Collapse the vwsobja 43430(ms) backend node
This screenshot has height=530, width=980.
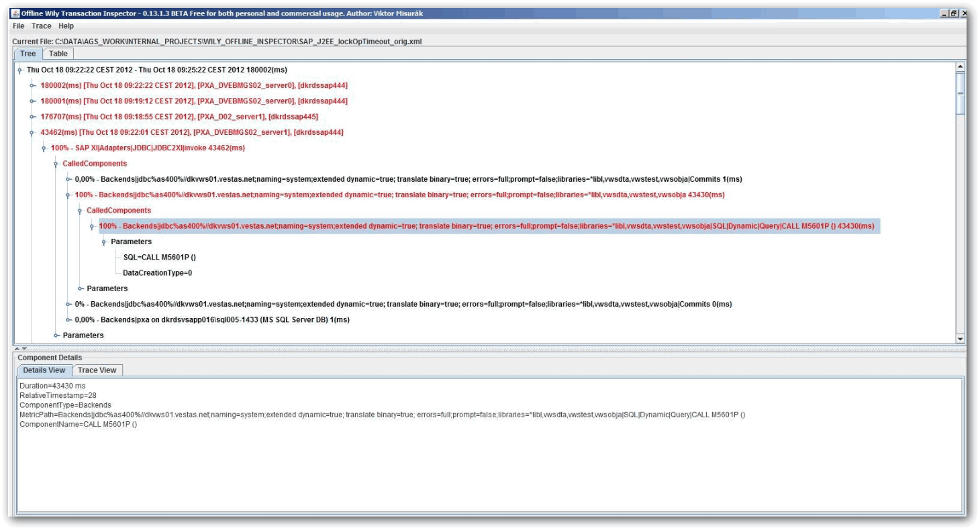68,195
